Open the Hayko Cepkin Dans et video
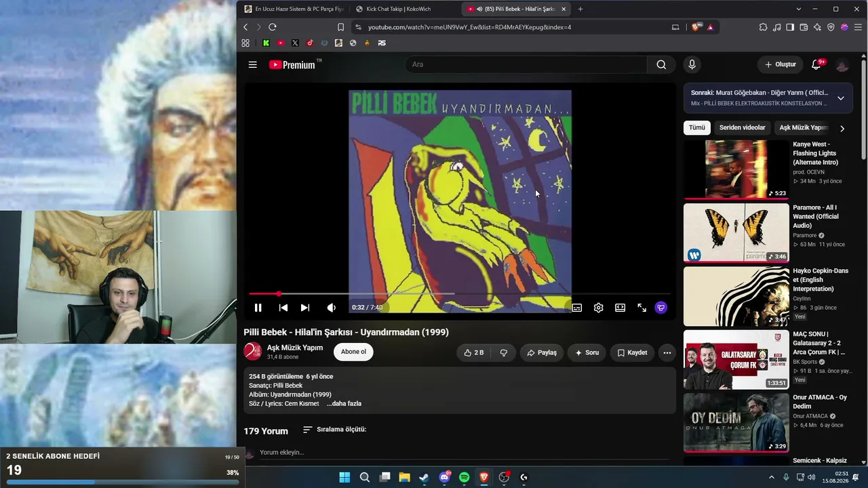This screenshot has height=488, width=868. pyautogui.click(x=736, y=296)
